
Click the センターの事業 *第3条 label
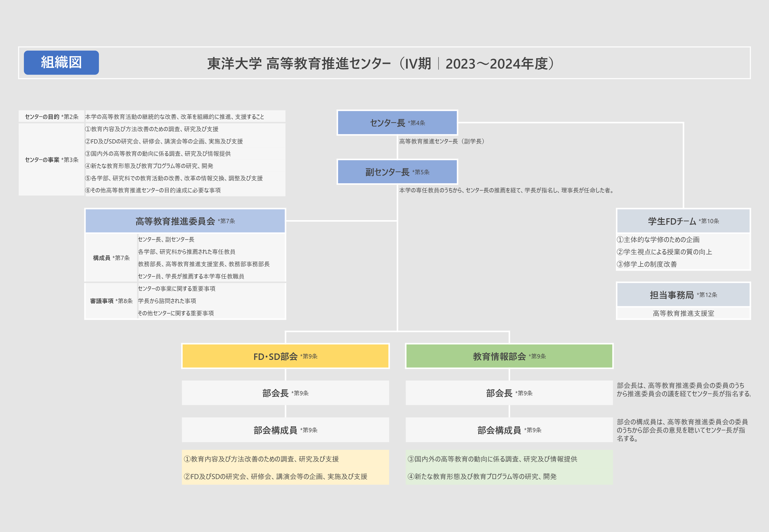[52, 160]
